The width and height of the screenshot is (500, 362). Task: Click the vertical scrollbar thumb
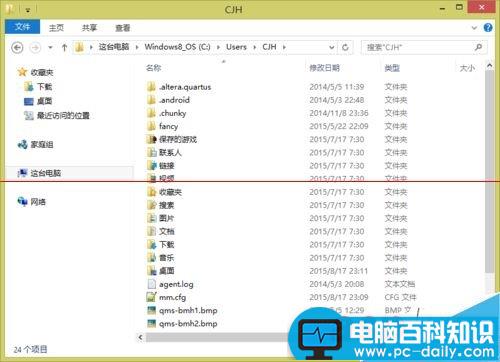tap(489, 172)
